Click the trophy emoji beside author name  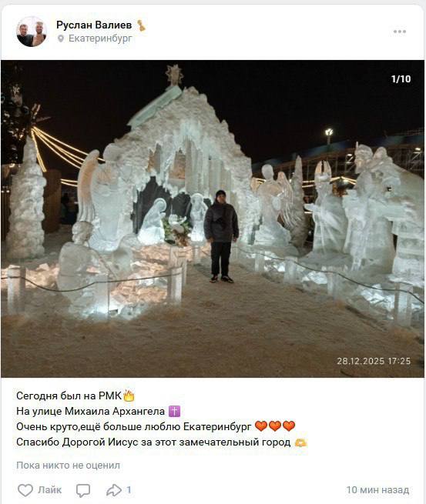(141, 25)
